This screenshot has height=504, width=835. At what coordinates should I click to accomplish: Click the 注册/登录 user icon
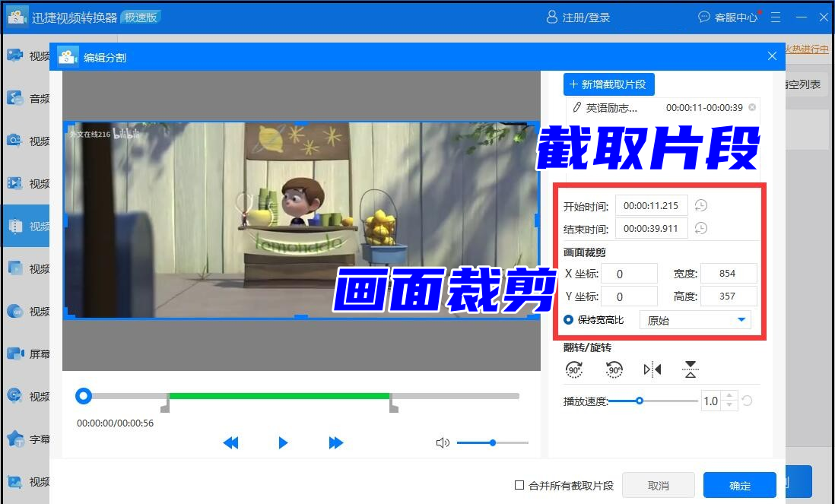click(551, 17)
